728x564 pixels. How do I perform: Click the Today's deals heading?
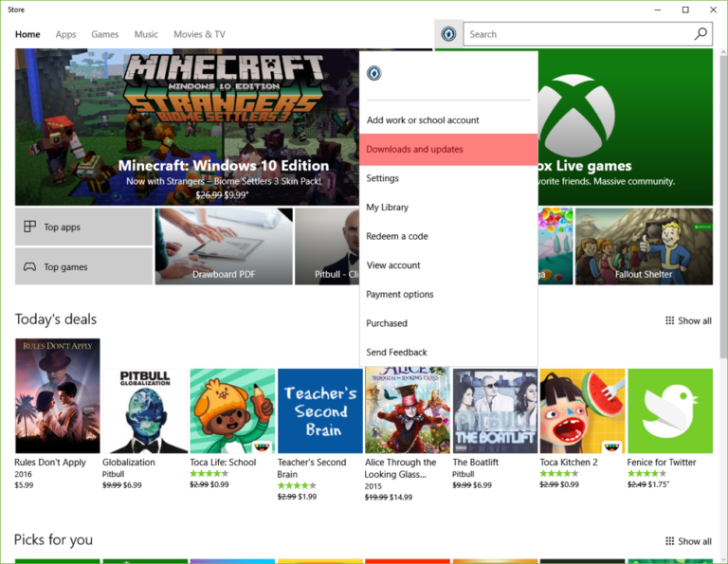point(56,319)
